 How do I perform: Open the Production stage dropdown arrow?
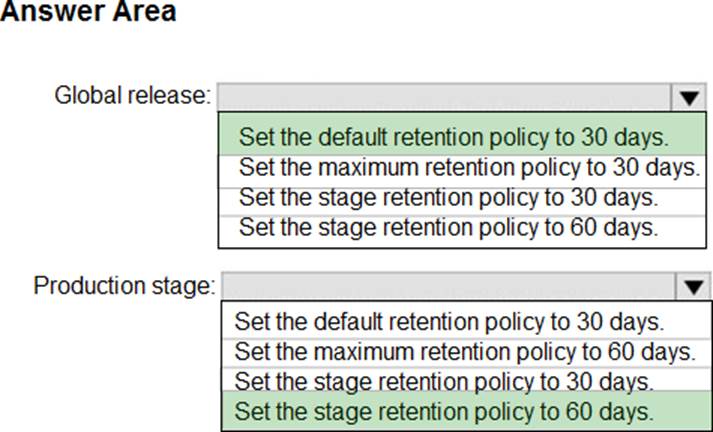click(692, 287)
